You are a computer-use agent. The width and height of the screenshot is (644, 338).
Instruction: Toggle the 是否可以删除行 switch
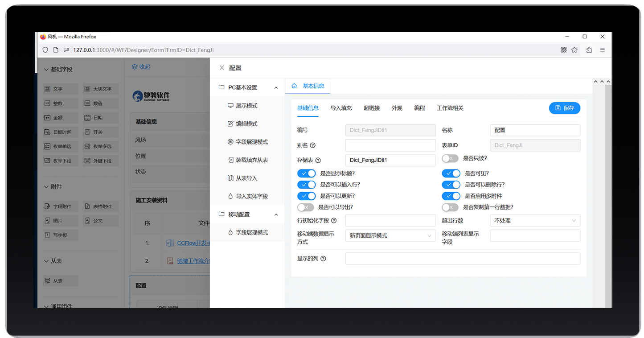(451, 185)
